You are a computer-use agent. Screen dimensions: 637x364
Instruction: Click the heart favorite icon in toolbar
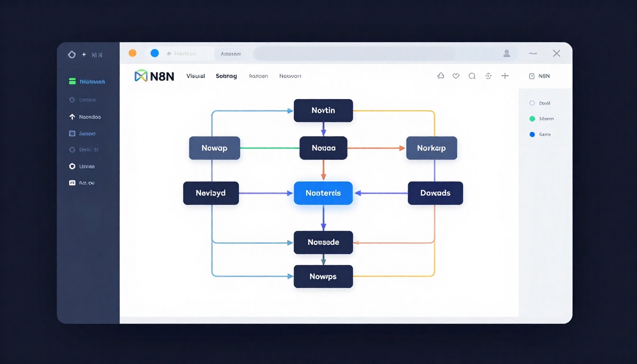(x=456, y=76)
